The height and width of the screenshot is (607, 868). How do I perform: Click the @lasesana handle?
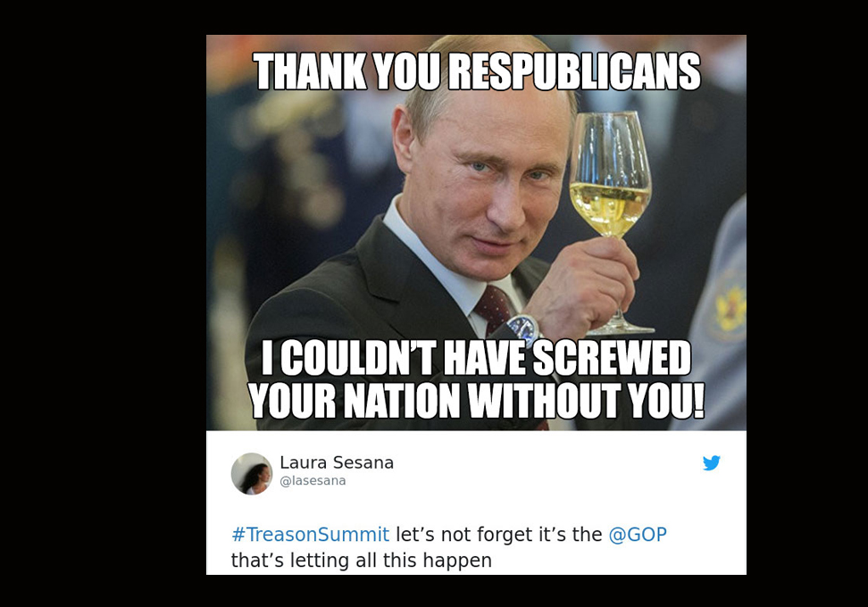[x=313, y=481]
